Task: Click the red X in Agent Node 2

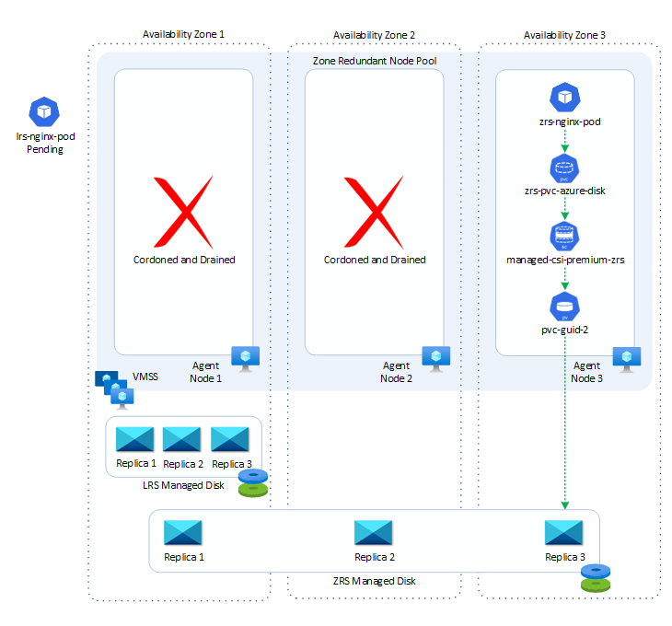Action: click(374, 212)
